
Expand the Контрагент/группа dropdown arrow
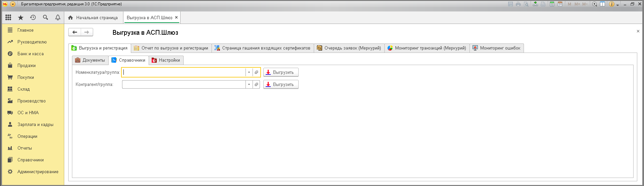249,84
